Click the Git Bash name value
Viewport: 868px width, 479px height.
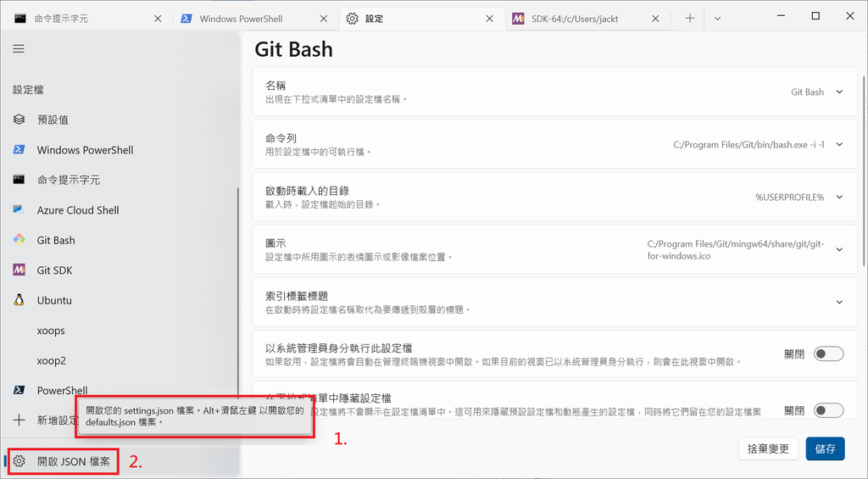point(807,92)
